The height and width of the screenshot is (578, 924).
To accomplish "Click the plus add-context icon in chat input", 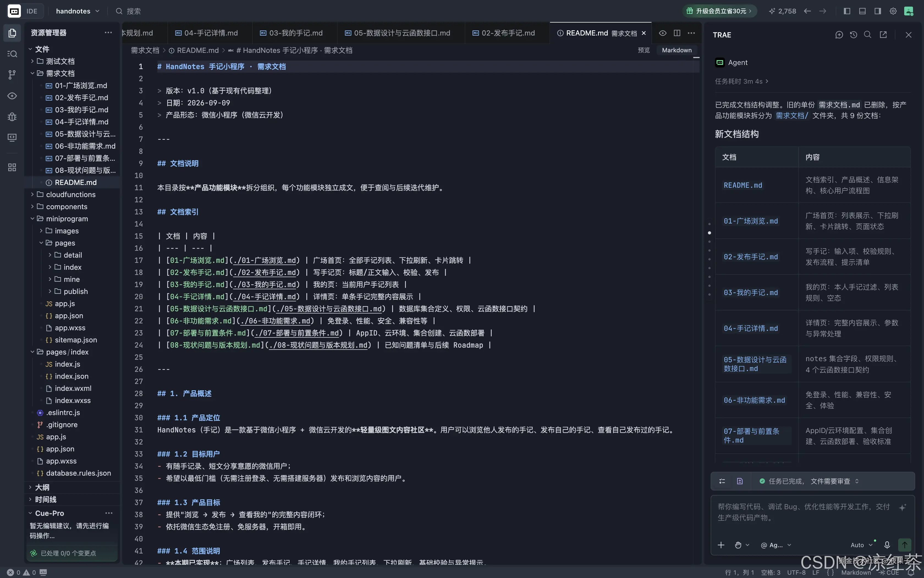I will [x=721, y=545].
